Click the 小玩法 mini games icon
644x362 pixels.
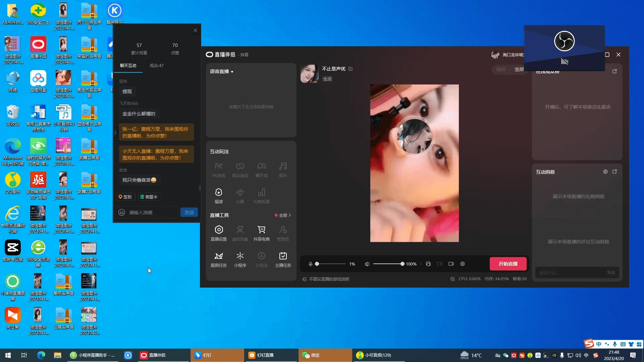coord(261,259)
